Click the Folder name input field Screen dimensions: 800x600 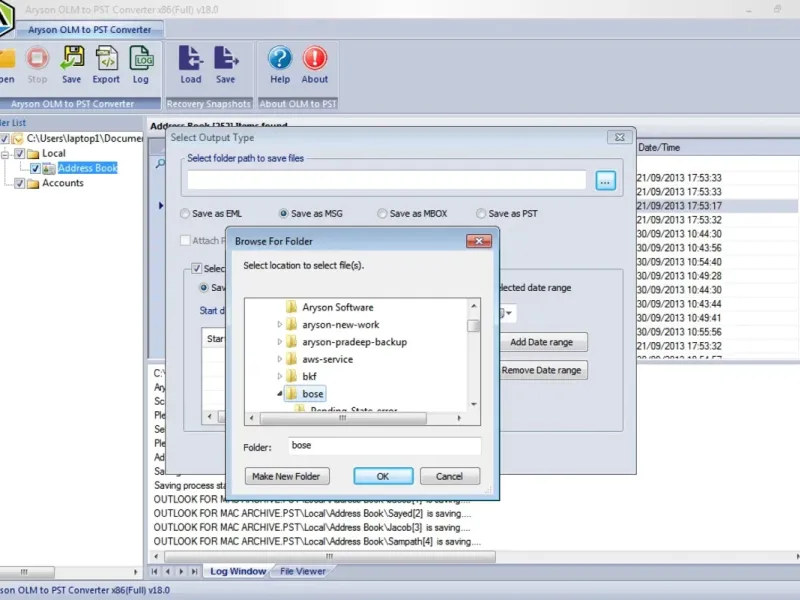point(384,445)
